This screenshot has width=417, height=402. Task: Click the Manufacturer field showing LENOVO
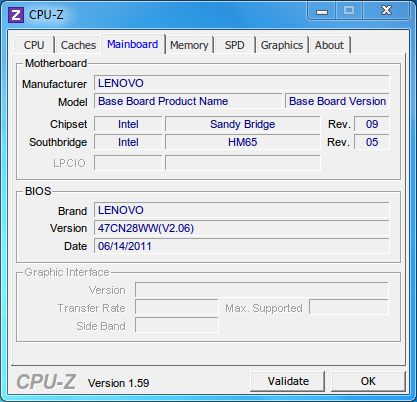(242, 83)
